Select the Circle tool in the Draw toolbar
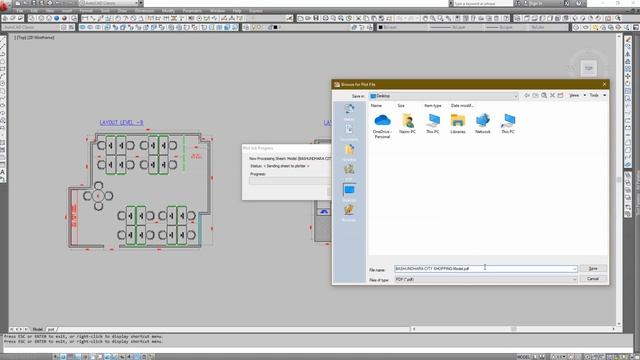 pyautogui.click(x=2, y=84)
